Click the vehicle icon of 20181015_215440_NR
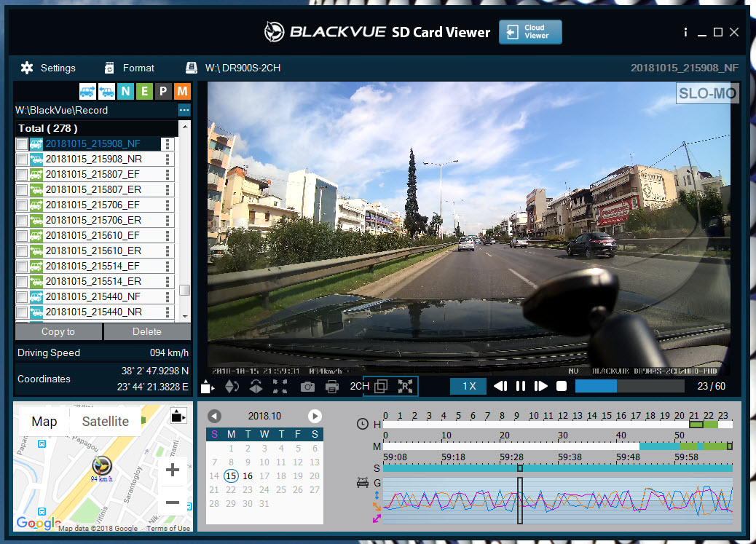Viewport: 756px width, 544px height. click(36, 312)
